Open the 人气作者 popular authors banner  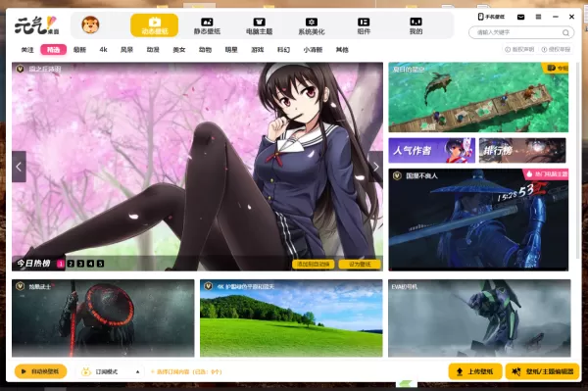tap(431, 150)
